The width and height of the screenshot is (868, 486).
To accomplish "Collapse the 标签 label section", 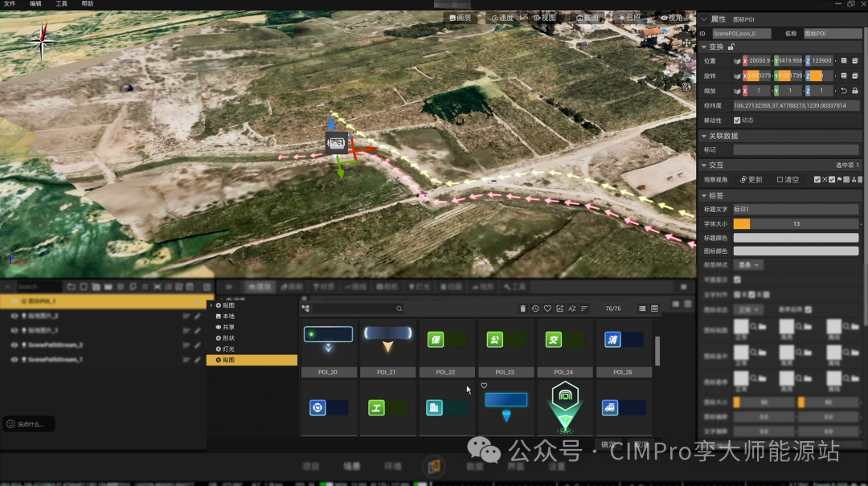I will [x=704, y=195].
